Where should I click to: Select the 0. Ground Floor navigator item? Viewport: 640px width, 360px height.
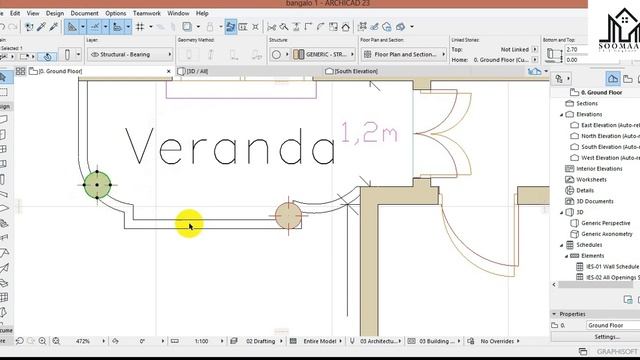click(x=597, y=93)
